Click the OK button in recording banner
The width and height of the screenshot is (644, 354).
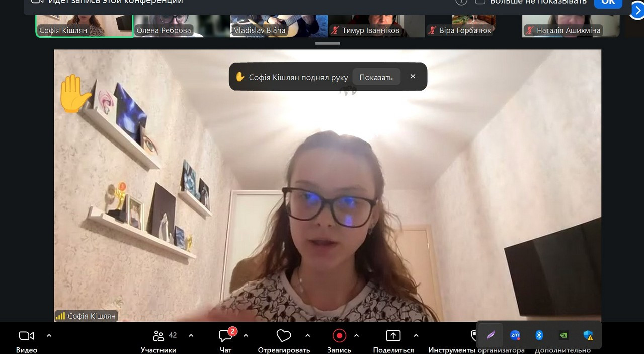tap(608, 2)
